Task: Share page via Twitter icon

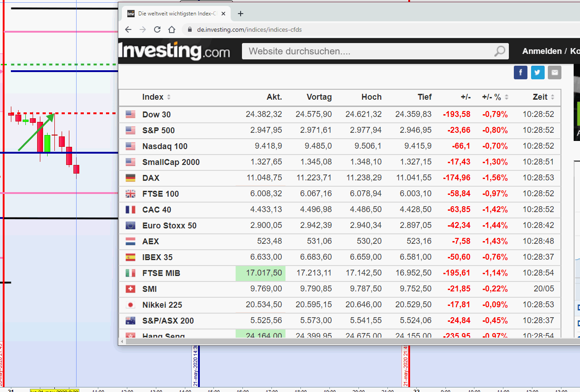Action: point(537,73)
